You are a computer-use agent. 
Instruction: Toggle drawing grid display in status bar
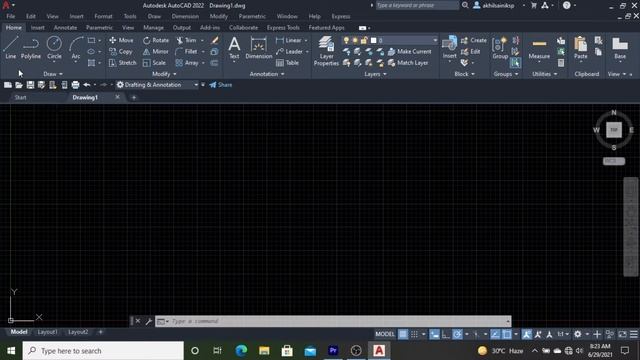coord(403,334)
